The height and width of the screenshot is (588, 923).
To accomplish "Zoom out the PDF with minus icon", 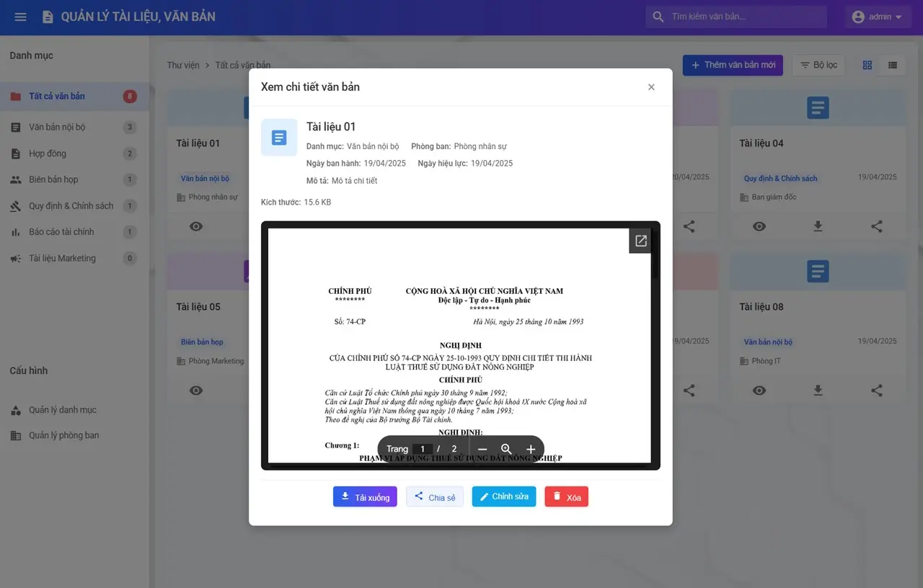I will click(482, 449).
